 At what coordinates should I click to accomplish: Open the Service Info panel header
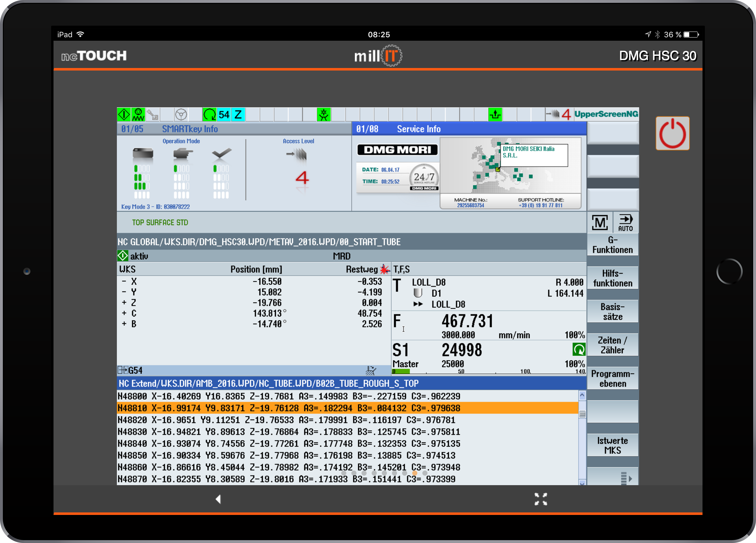[469, 129]
